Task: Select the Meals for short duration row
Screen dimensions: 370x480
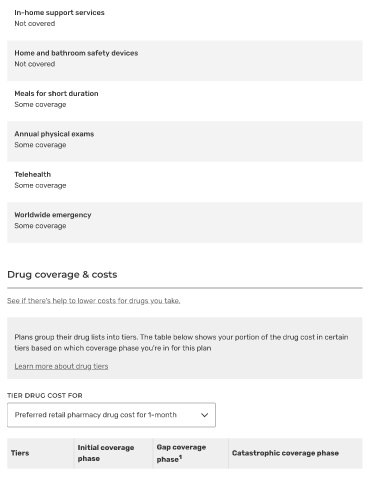Action: [185, 101]
